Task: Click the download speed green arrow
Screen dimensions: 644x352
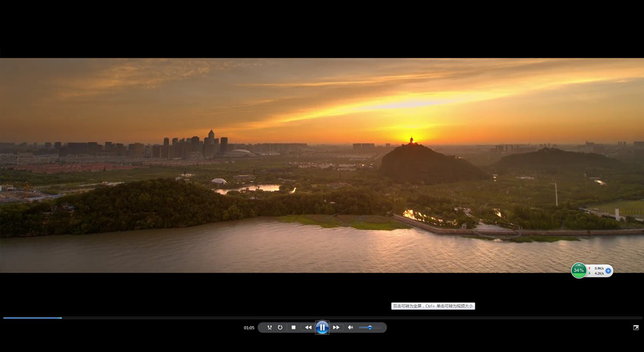Action: pos(590,274)
